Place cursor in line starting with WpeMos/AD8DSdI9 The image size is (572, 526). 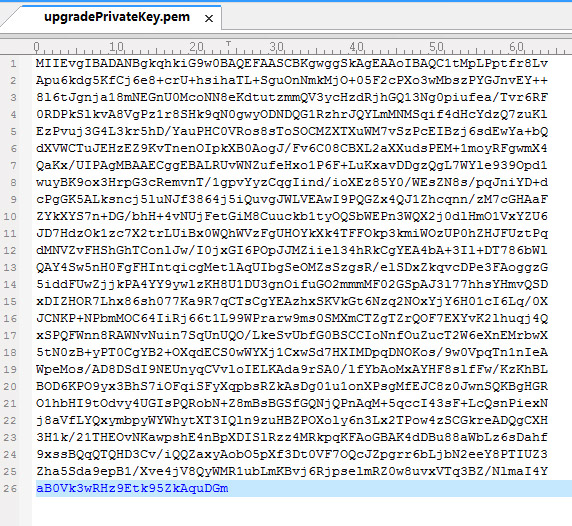click(x=292, y=369)
